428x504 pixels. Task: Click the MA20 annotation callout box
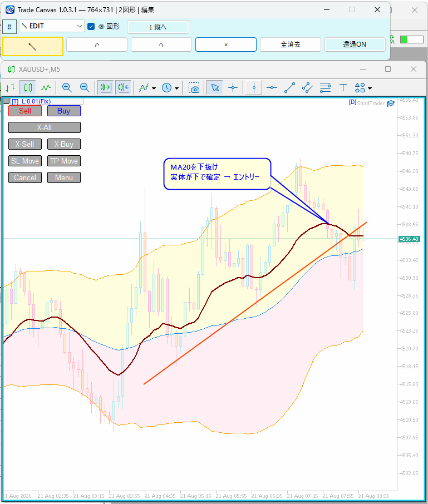(x=218, y=174)
